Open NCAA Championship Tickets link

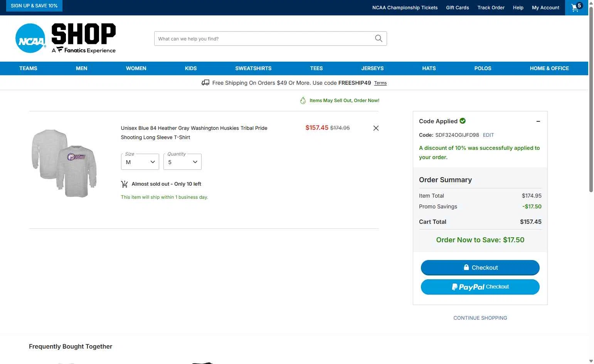click(x=405, y=7)
